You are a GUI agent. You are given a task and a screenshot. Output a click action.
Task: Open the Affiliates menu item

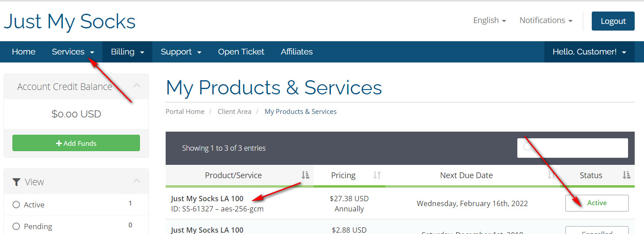tap(296, 52)
